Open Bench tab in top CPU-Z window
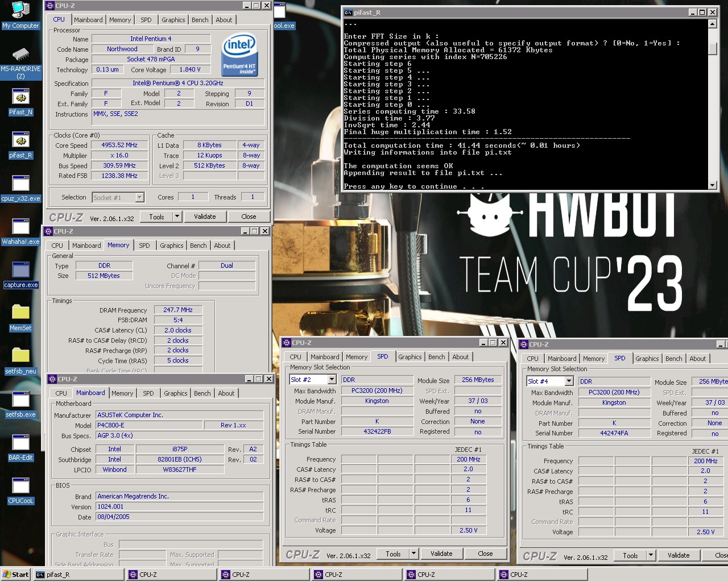Viewport: 728px width, 582px height. tap(200, 20)
